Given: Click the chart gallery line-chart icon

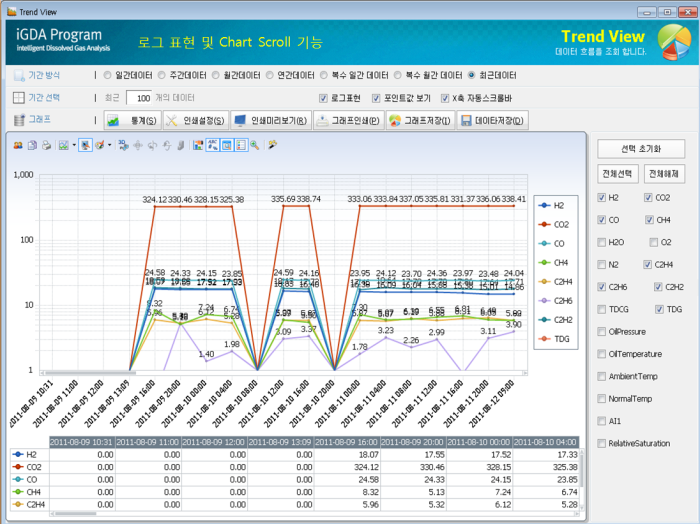Looking at the screenshot, I should [x=64, y=145].
